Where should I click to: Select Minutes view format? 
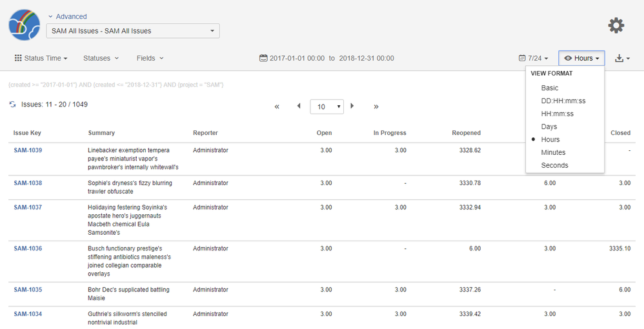[x=553, y=152]
